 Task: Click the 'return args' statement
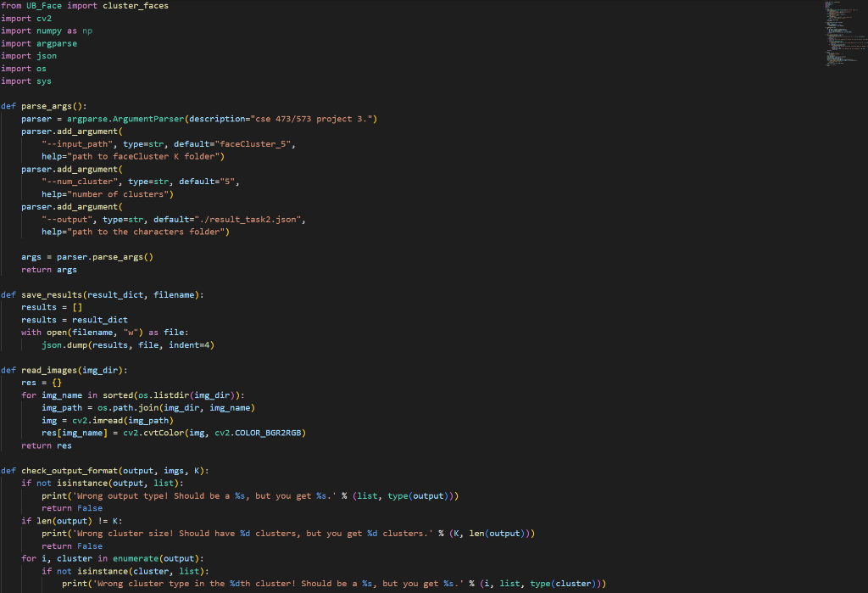pyautogui.click(x=49, y=269)
